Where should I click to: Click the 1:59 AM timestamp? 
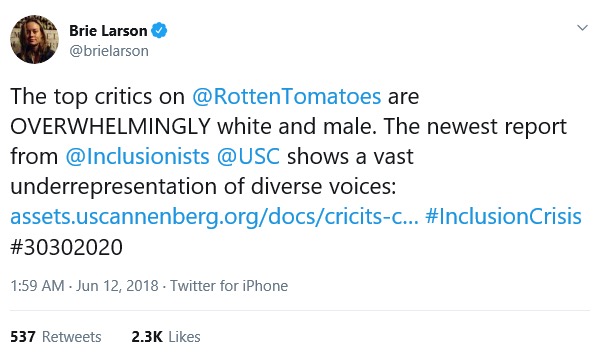(x=37, y=286)
